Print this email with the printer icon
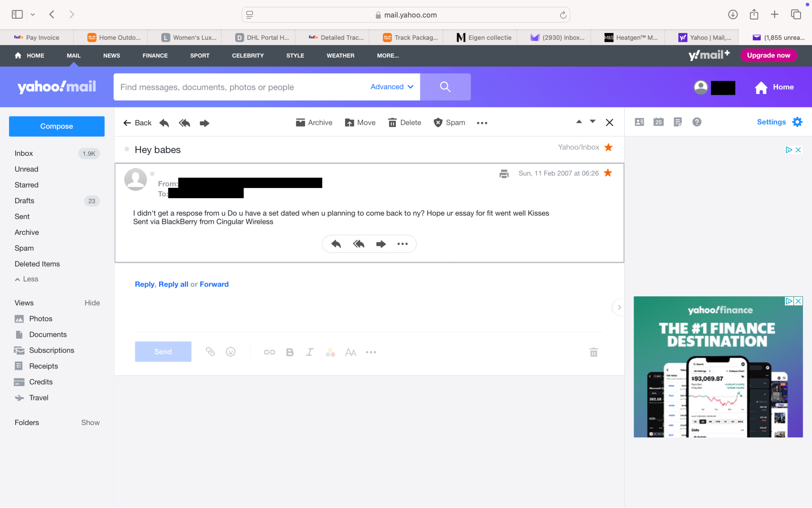The image size is (812, 508). pyautogui.click(x=504, y=174)
